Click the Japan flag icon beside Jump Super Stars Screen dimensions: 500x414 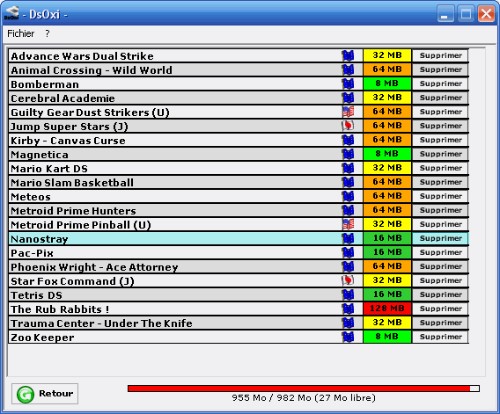pos(348,126)
